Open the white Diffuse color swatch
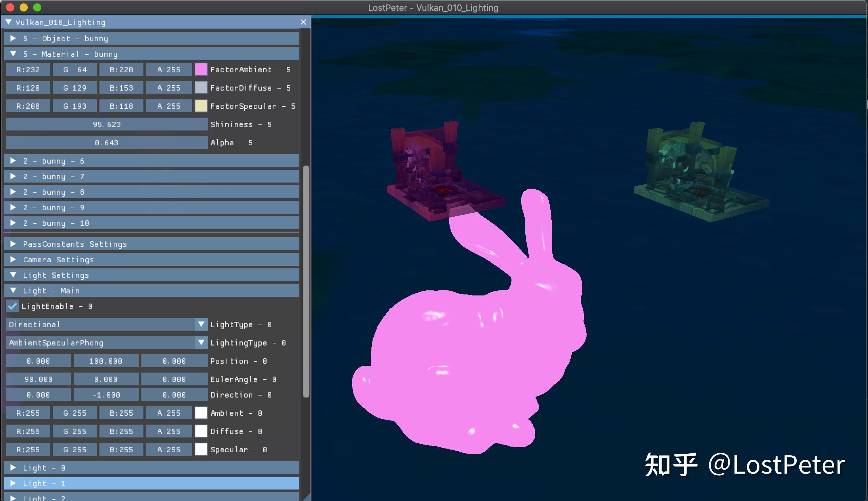 point(201,431)
